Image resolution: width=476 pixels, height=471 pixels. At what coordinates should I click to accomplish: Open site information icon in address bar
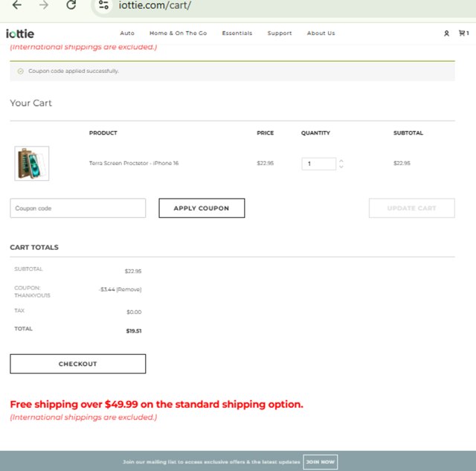(x=103, y=5)
